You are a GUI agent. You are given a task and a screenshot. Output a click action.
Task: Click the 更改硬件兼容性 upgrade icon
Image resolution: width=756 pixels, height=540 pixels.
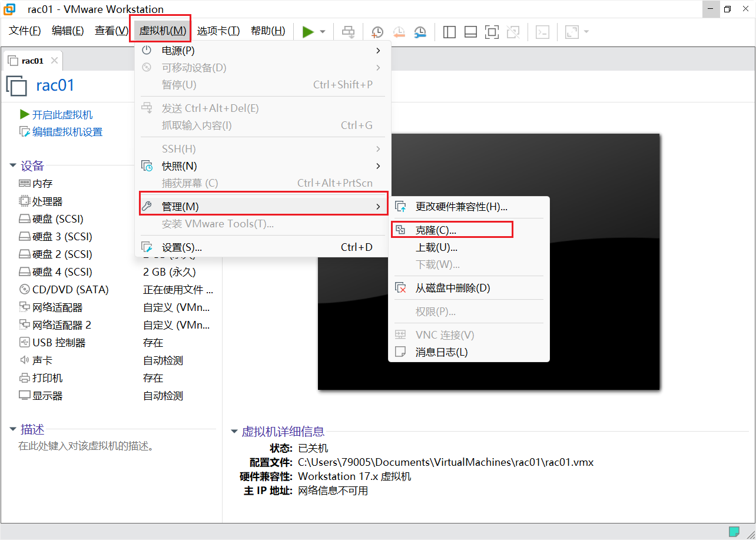tap(400, 207)
